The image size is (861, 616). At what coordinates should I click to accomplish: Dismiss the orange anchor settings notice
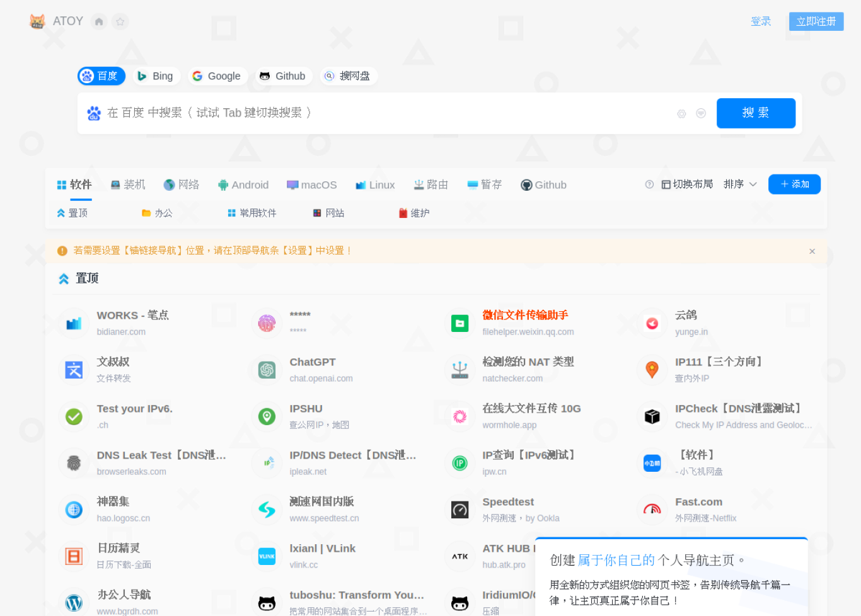pyautogui.click(x=812, y=251)
